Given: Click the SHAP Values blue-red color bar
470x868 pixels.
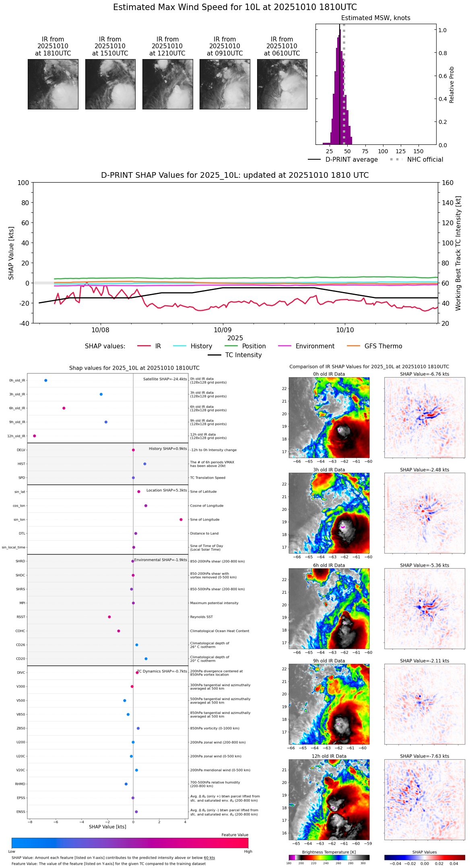Looking at the screenshot, I should 424,857.
